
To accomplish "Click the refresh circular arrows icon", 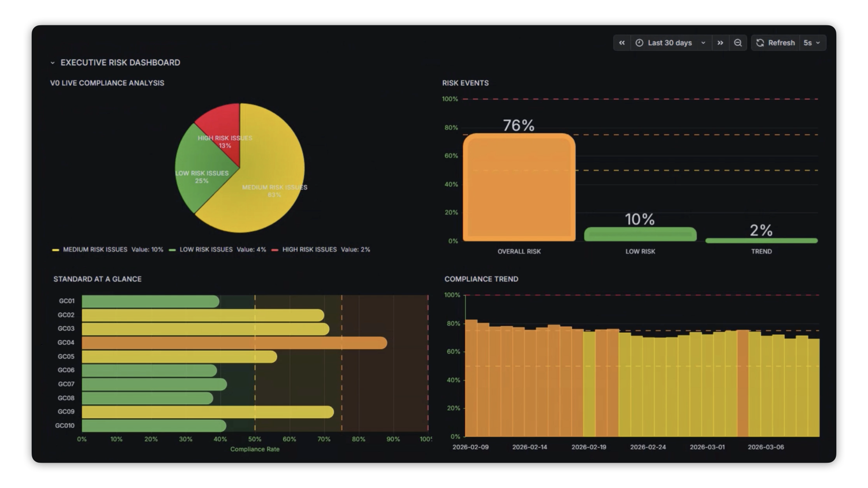I will click(760, 43).
